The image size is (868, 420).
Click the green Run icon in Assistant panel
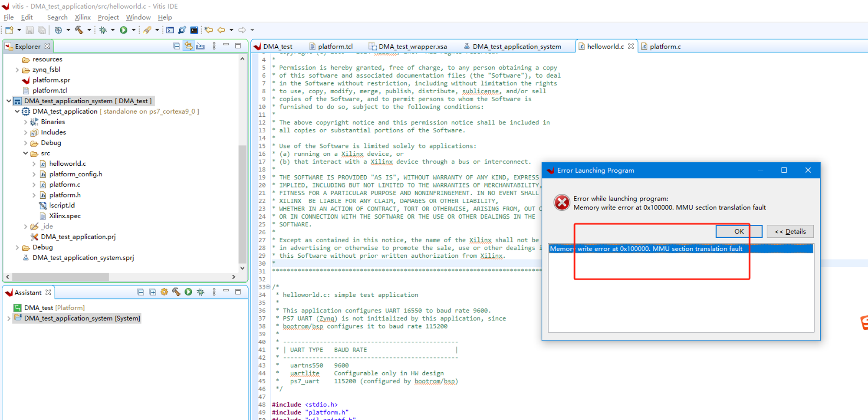(188, 292)
